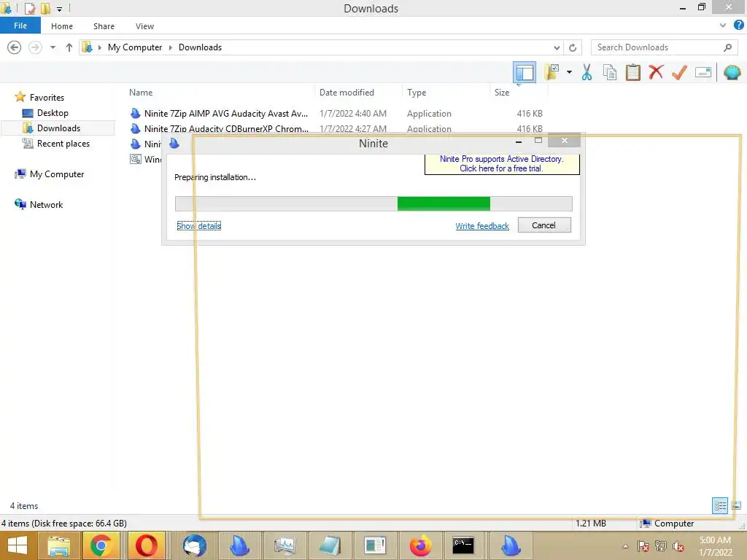Select the red X Delete icon

tap(656, 72)
